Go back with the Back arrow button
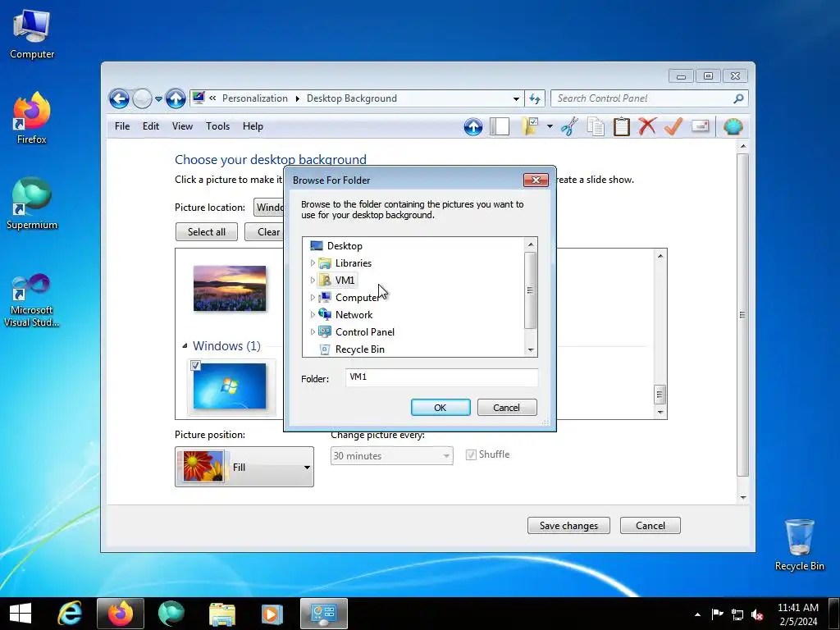Screen dimensions: 840x630 point(119,98)
